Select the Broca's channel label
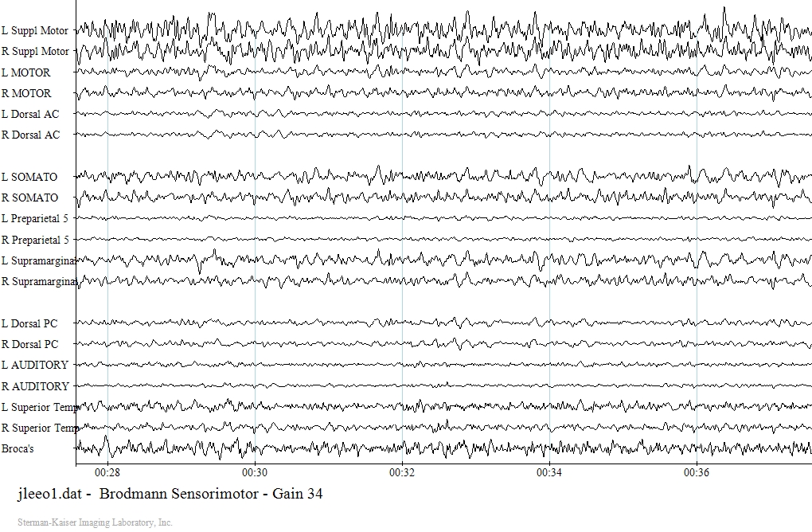Image resolution: width=812 pixels, height=532 pixels. pos(18,448)
